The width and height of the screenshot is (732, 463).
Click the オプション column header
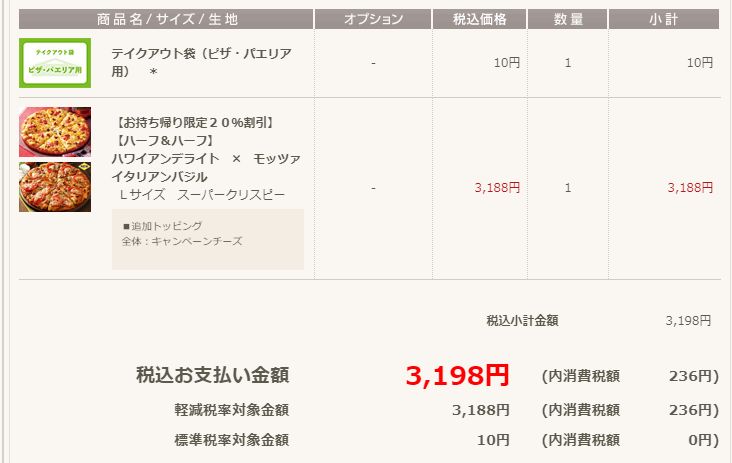tap(373, 19)
